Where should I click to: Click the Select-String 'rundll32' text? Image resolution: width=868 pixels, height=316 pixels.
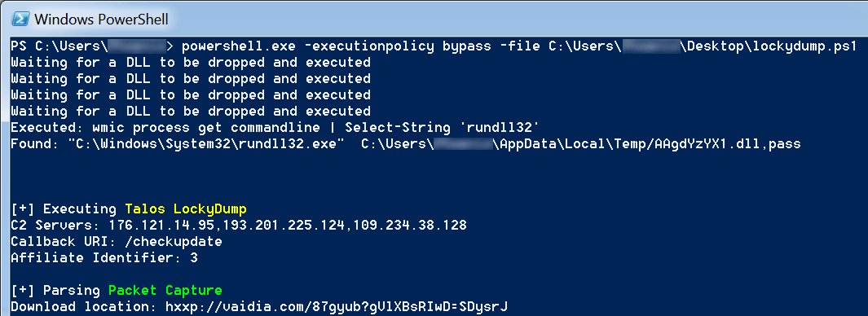442,128
